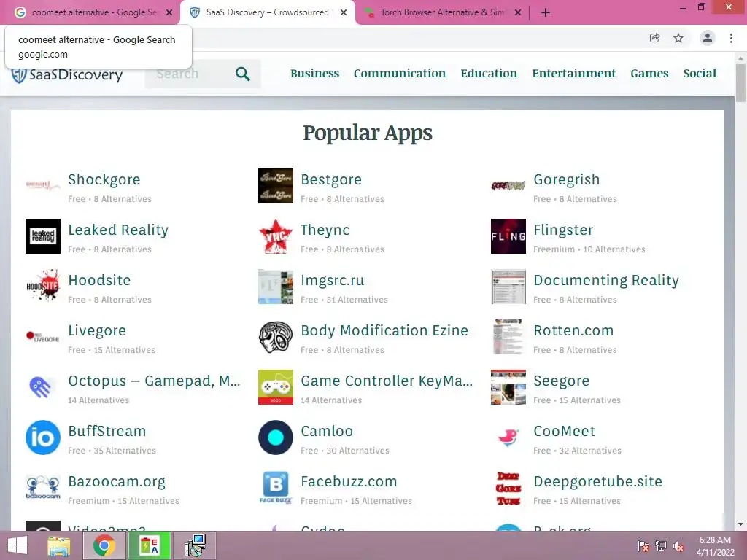Click the Chrome taskbar icon
Image resolution: width=747 pixels, height=560 pixels.
(104, 545)
